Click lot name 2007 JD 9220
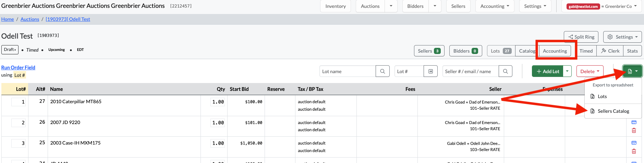Screen dimensions: 644x163 click(65, 122)
